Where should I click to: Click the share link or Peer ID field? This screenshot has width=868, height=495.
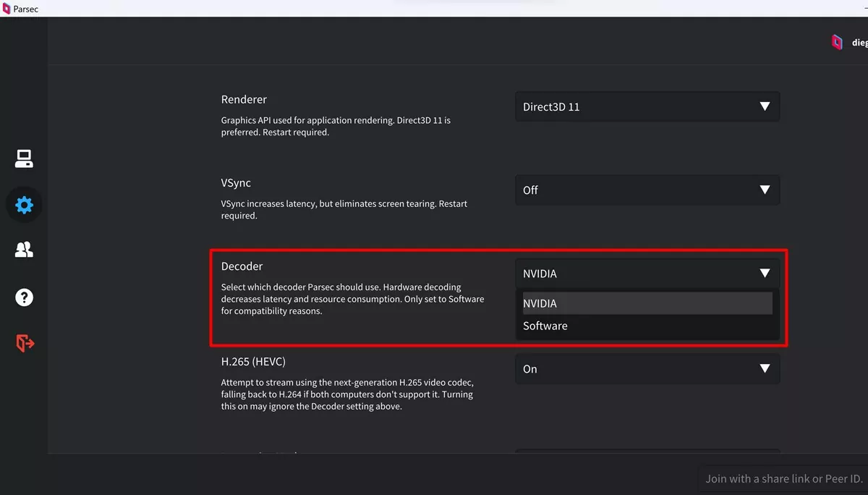(784, 478)
